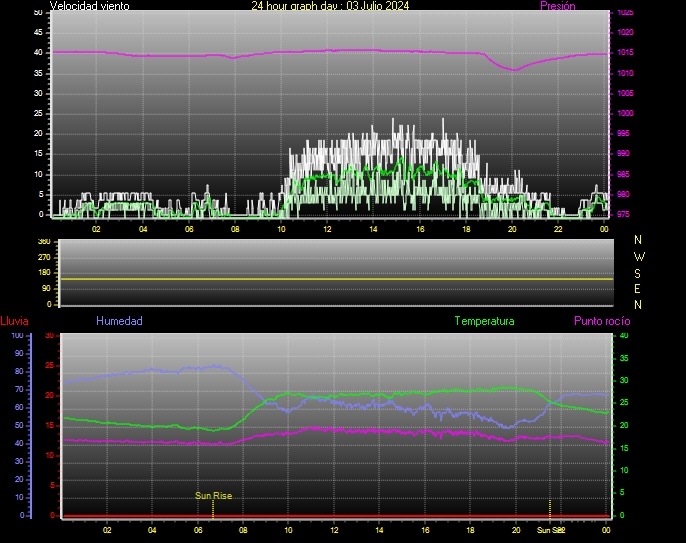Select pressure axis value "1015"

coord(625,53)
